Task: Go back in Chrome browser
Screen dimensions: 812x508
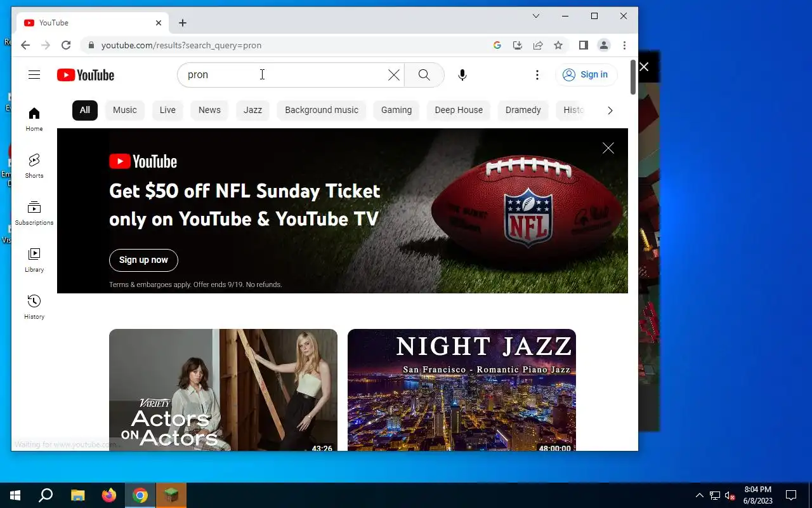Action: (25, 45)
